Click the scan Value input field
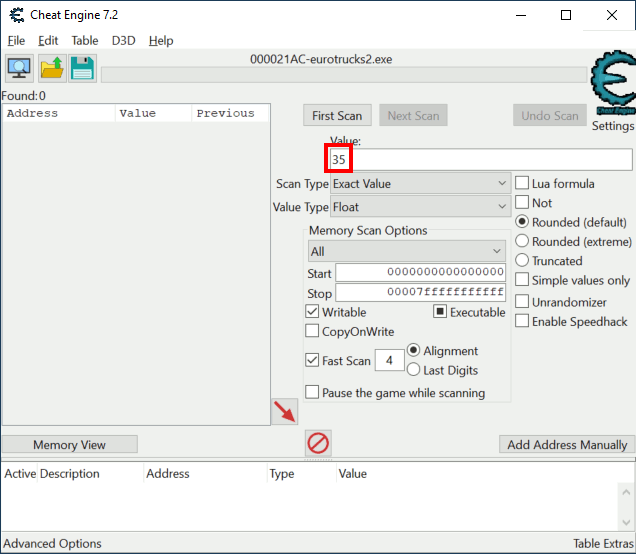Viewport: 636px width, 554px height. click(x=480, y=159)
